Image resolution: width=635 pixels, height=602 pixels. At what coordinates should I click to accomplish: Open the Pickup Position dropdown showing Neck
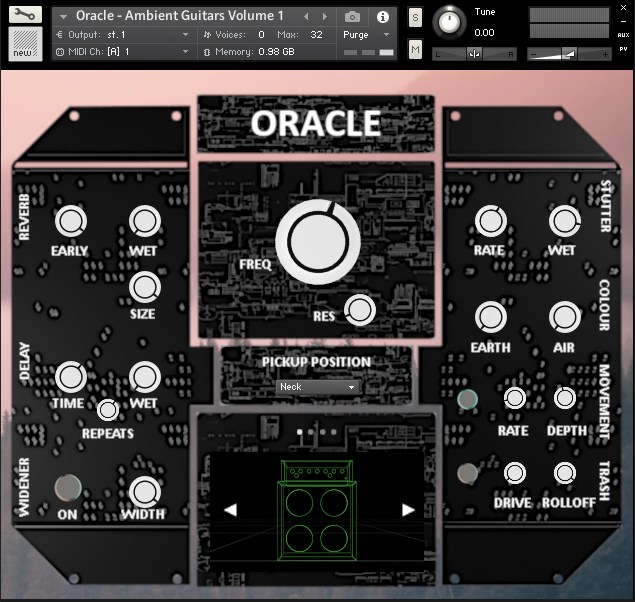point(317,387)
